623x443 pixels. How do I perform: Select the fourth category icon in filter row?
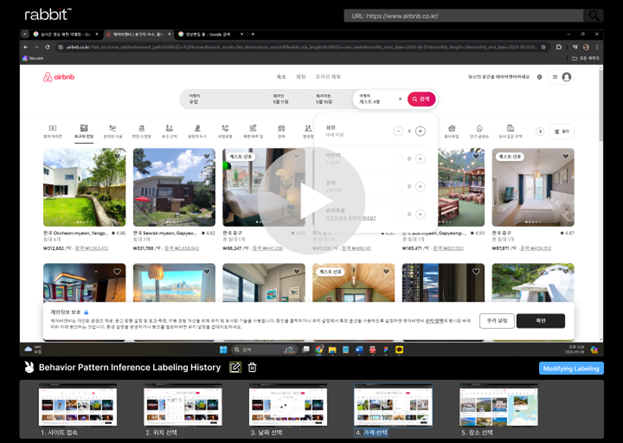tap(141, 131)
